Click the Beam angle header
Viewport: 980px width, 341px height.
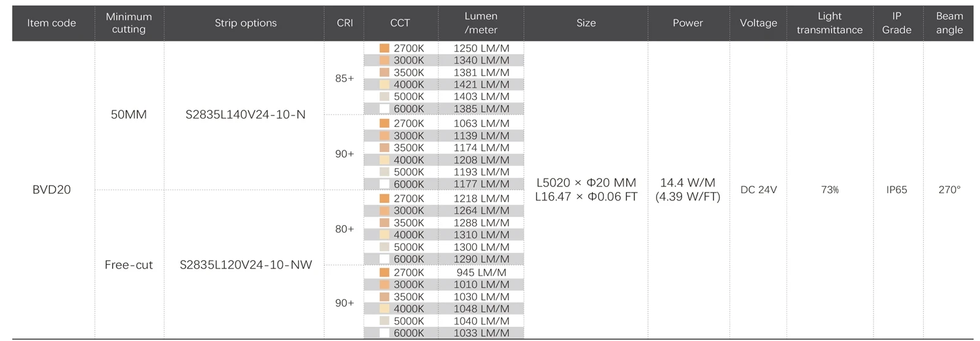click(x=949, y=23)
